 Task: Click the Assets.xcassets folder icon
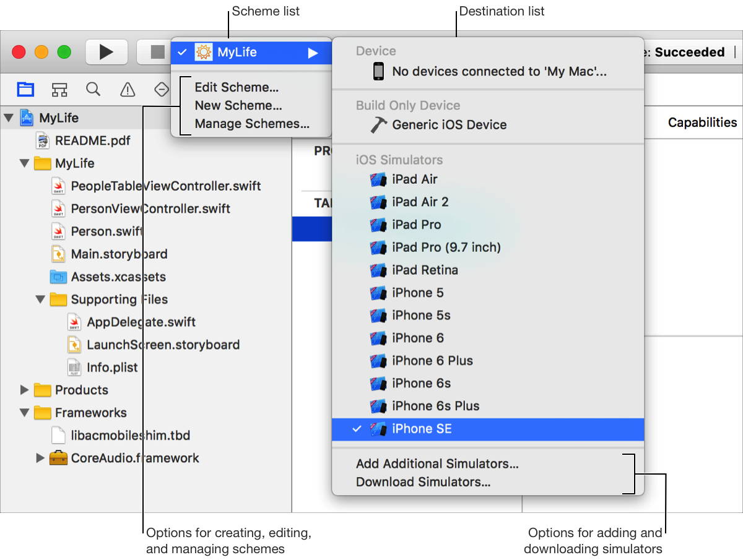pyautogui.click(x=58, y=277)
